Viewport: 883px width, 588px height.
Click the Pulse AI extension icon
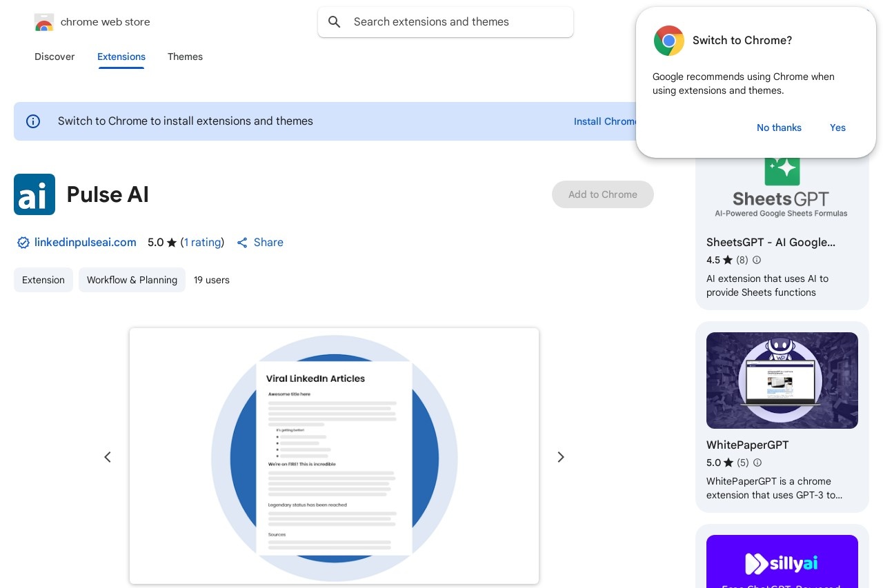coord(34,194)
